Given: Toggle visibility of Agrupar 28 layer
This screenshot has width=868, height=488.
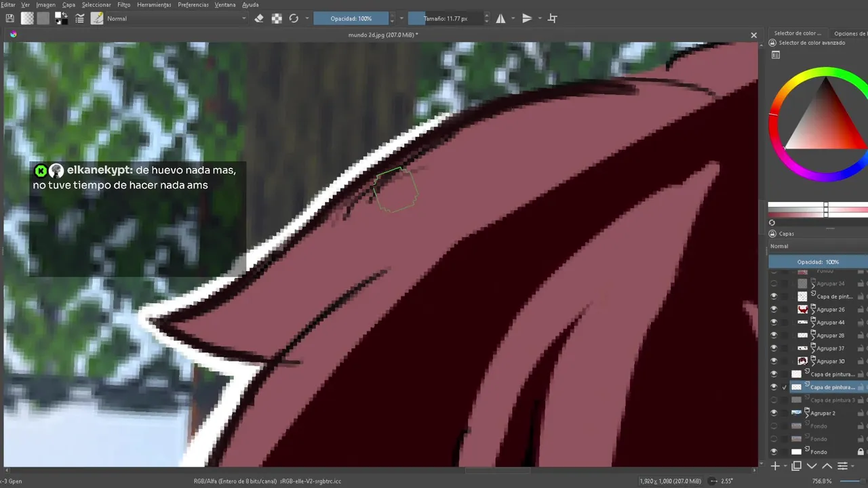Looking at the screenshot, I should pos(774,335).
